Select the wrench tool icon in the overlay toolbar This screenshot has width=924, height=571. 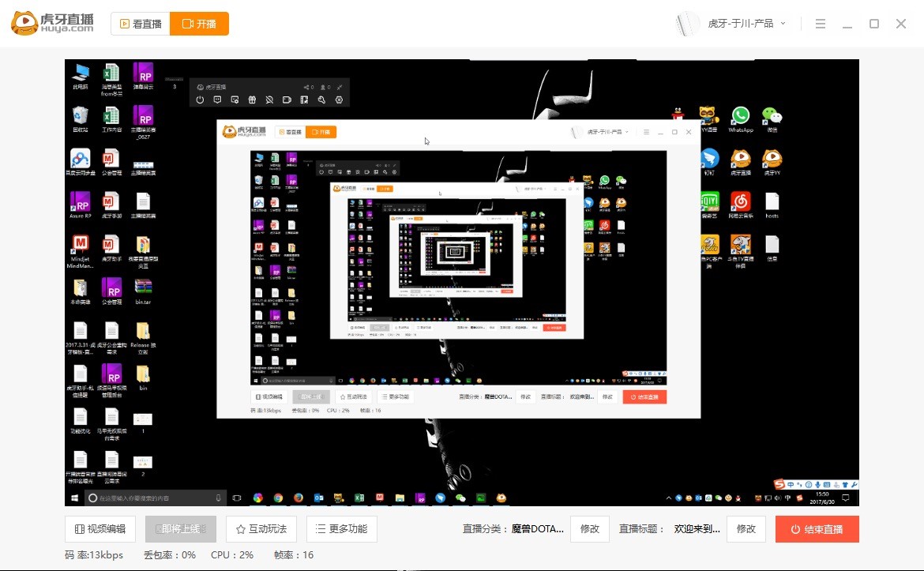(321, 100)
